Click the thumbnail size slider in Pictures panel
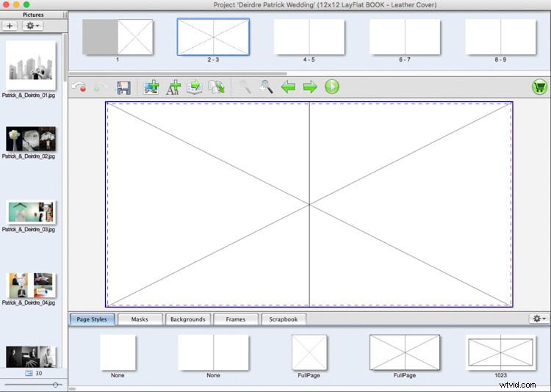Screen dimensions: 551x392 coord(54,385)
